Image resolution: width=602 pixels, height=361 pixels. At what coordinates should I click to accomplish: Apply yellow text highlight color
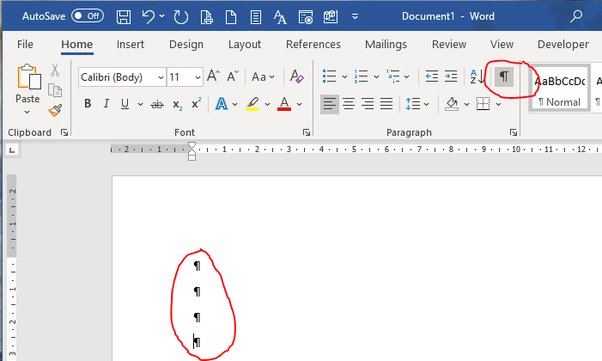(252, 104)
